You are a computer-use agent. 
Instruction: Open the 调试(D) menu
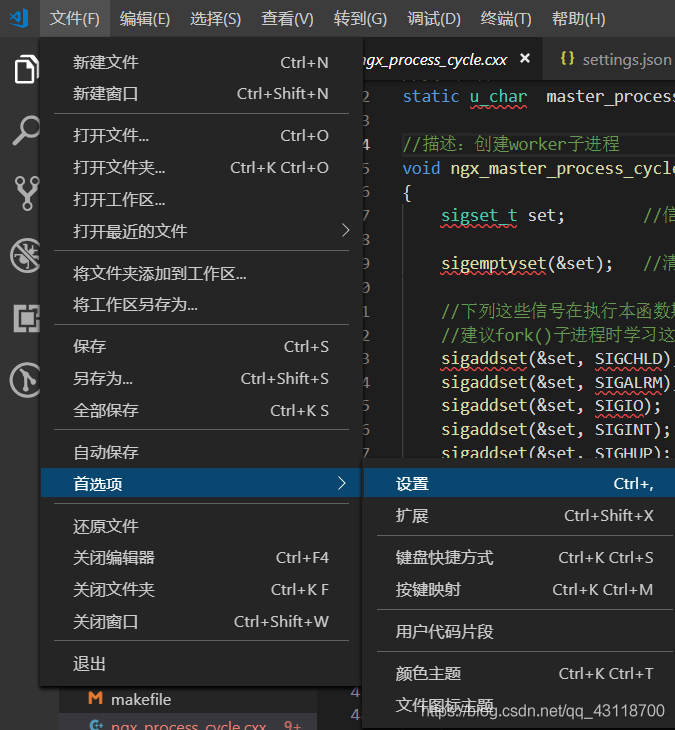coord(434,19)
